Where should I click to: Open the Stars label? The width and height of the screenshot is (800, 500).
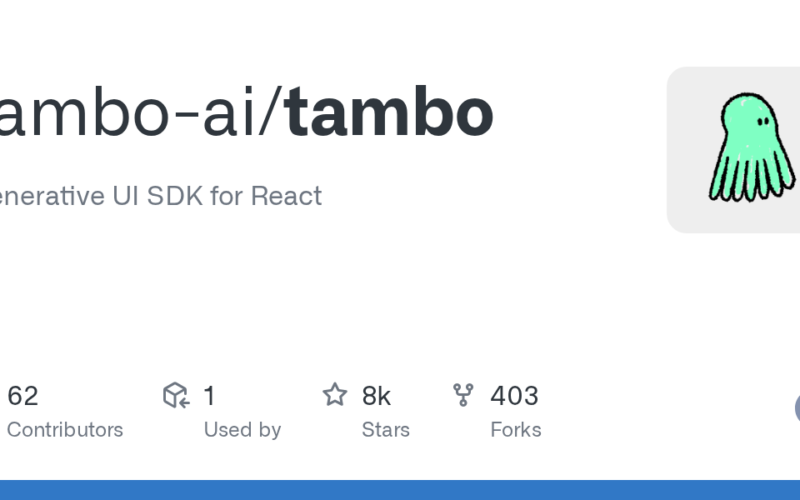click(x=386, y=430)
